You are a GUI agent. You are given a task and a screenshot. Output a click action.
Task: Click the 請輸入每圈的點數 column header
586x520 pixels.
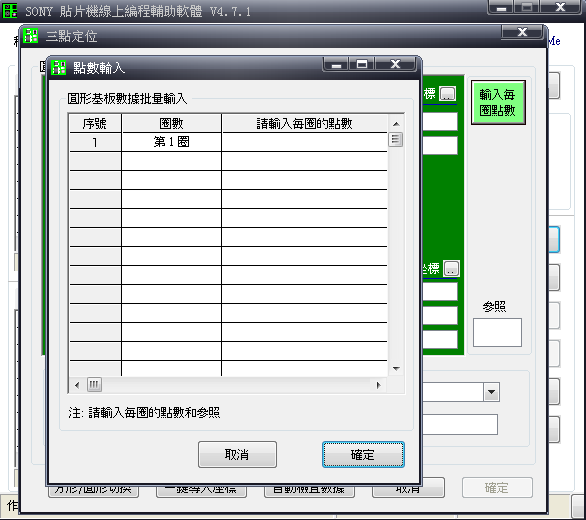pos(305,123)
